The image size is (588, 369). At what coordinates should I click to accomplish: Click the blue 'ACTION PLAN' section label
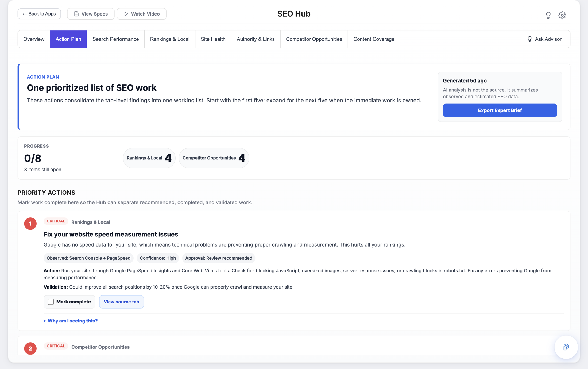43,77
